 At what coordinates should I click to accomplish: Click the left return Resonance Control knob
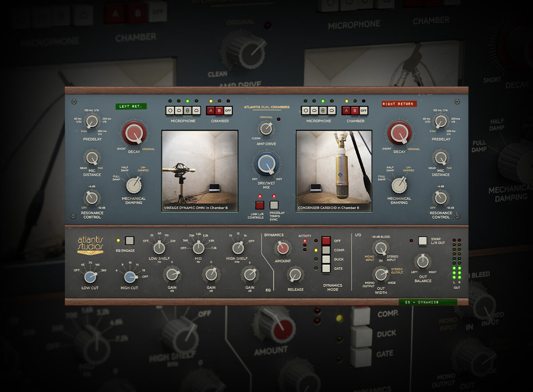(91, 198)
